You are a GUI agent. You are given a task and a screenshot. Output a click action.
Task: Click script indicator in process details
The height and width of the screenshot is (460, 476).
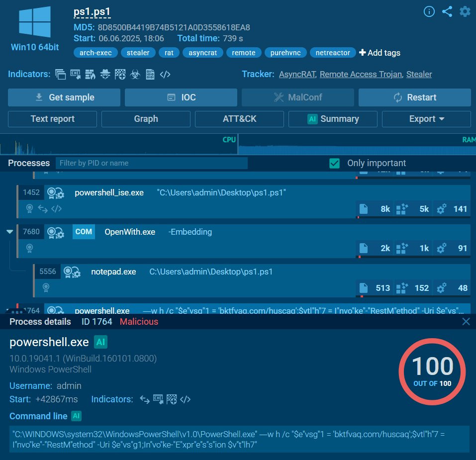coord(185,399)
